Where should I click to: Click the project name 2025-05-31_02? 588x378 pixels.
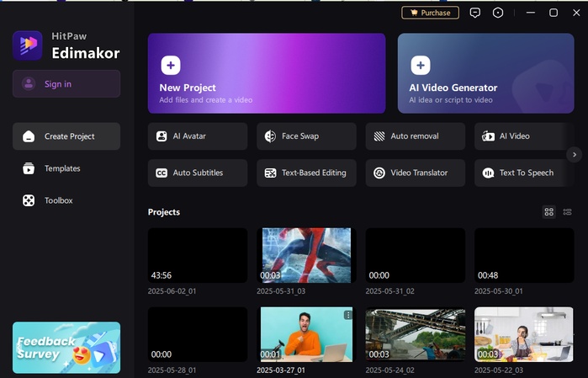390,291
